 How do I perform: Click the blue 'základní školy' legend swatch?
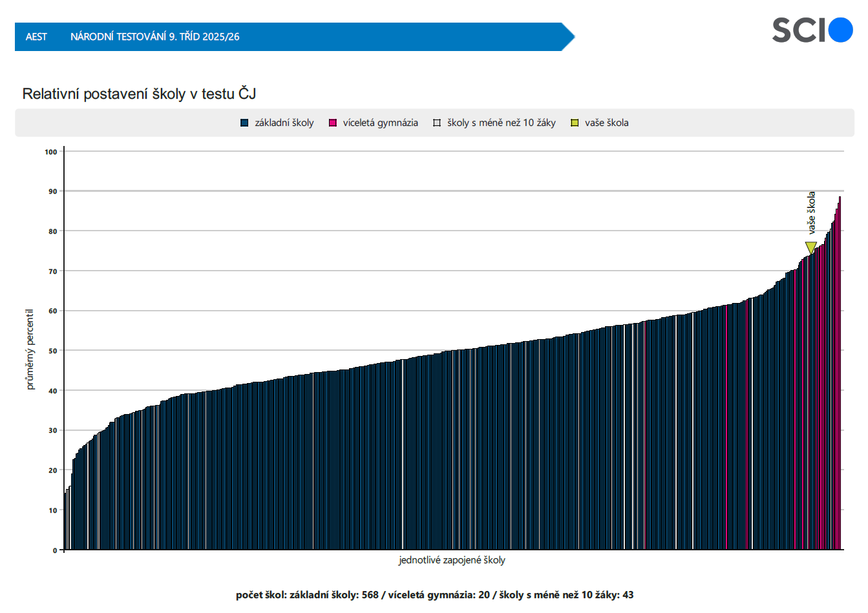pyautogui.click(x=244, y=123)
